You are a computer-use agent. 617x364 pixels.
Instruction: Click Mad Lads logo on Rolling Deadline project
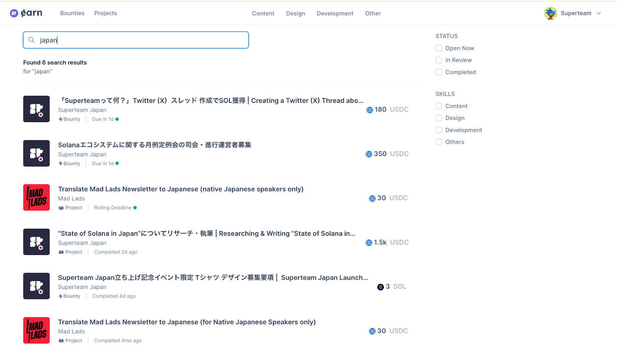coord(36,198)
